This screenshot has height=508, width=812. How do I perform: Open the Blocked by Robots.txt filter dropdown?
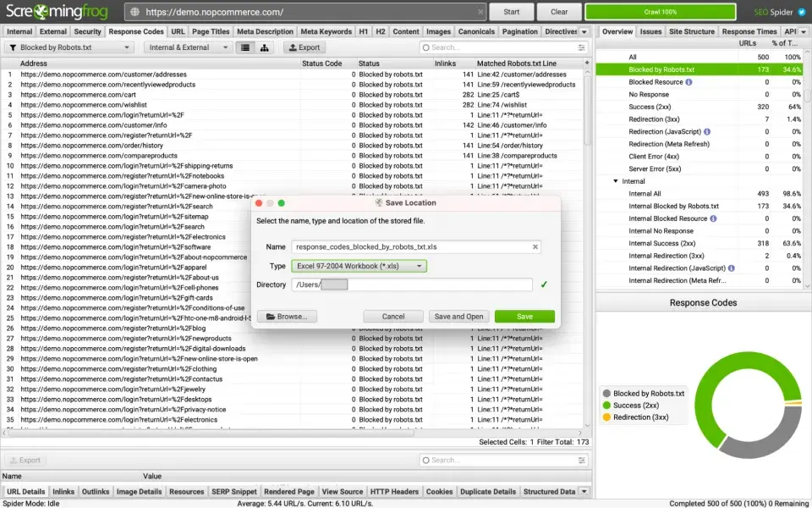coord(69,47)
